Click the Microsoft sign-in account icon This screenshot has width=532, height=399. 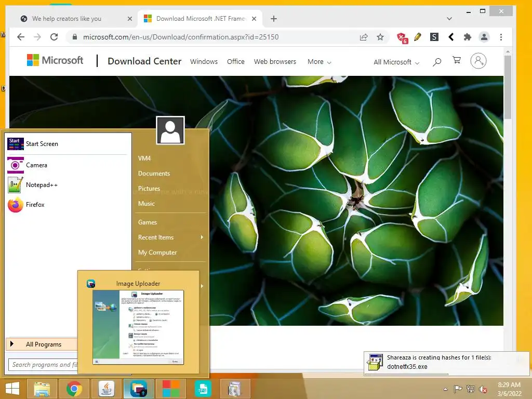pos(478,61)
